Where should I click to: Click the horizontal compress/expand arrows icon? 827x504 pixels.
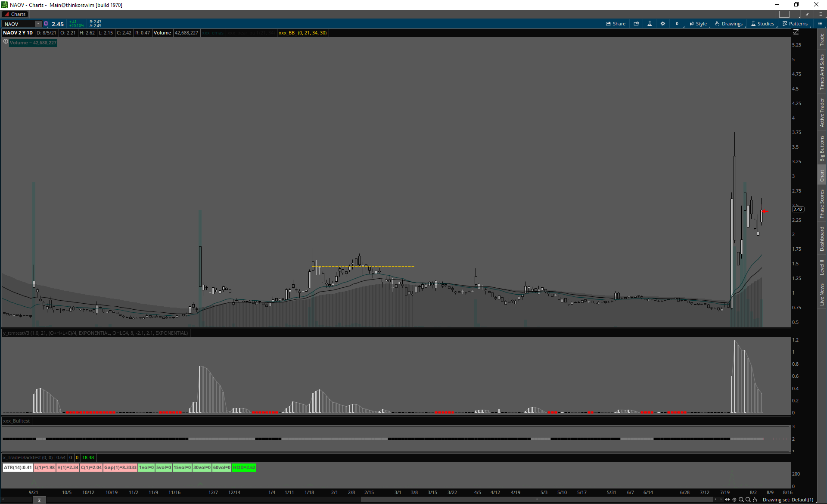click(728, 500)
